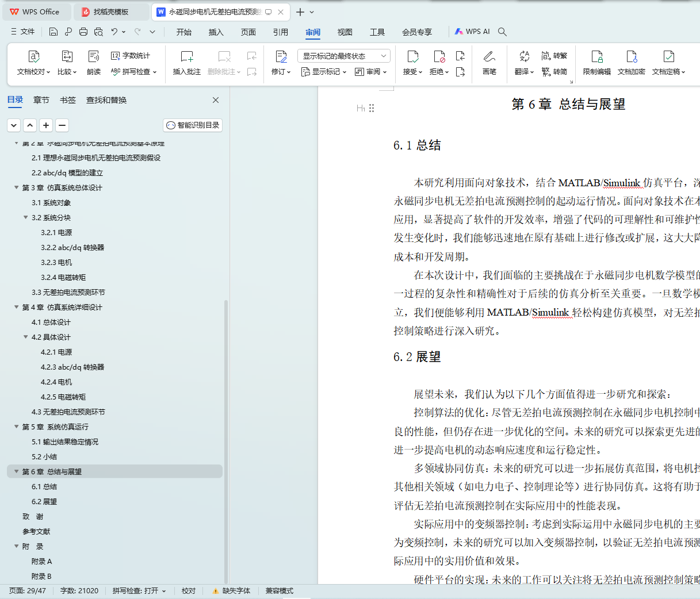Click the next change icon below previous change

[x=460, y=72]
